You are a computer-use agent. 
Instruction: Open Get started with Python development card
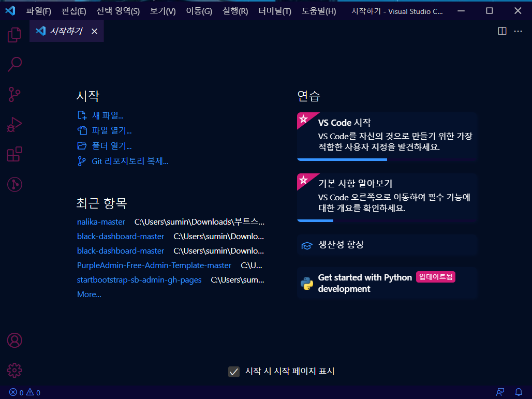[387, 283]
